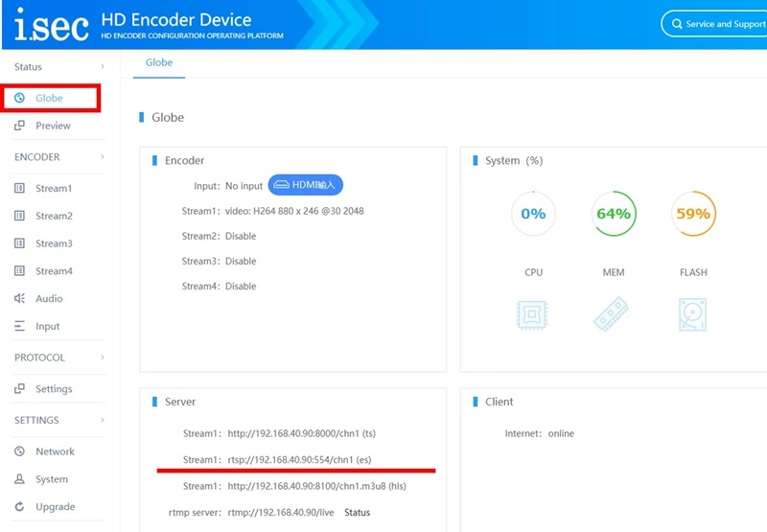Click the Stream4 Disable text
This screenshot has width=767, height=532.
click(241, 286)
